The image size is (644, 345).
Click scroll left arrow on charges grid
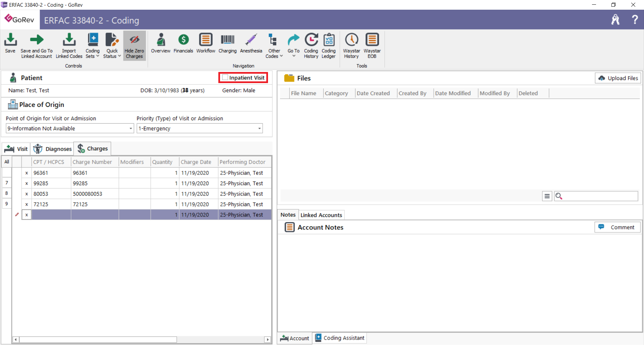point(15,340)
